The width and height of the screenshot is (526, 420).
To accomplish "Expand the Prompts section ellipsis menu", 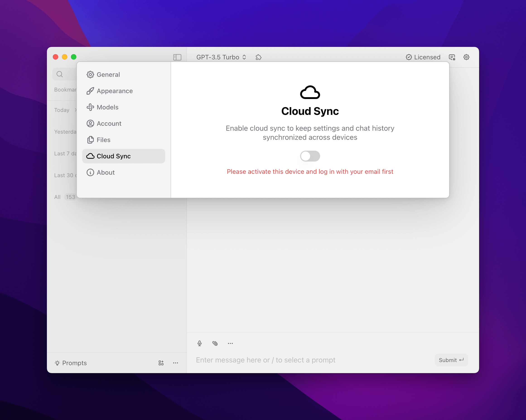I will point(176,362).
